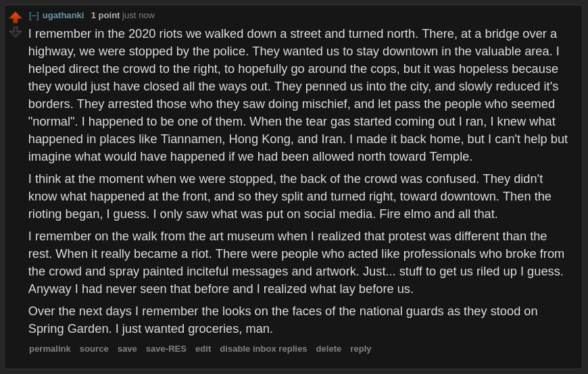This screenshot has height=374, width=588.
Task: Delete the comment
Action: click(x=328, y=349)
